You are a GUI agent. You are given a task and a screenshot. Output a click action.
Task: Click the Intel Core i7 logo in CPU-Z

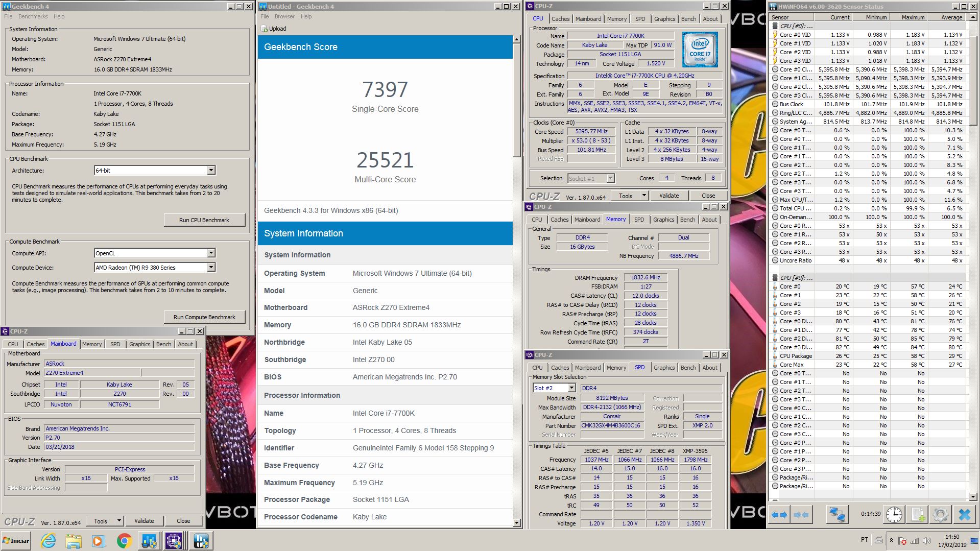[x=700, y=50]
